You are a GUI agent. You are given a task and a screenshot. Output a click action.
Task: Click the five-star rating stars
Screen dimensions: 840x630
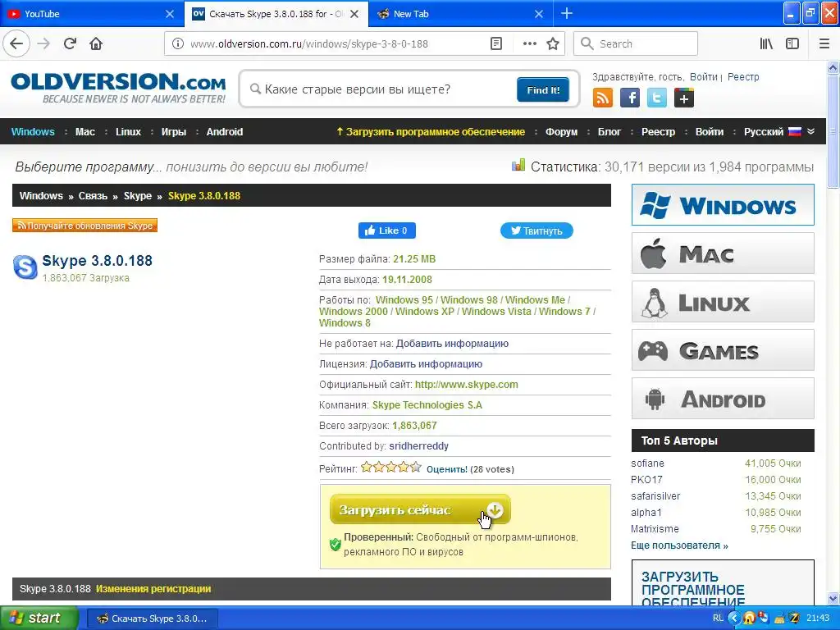[x=391, y=467]
